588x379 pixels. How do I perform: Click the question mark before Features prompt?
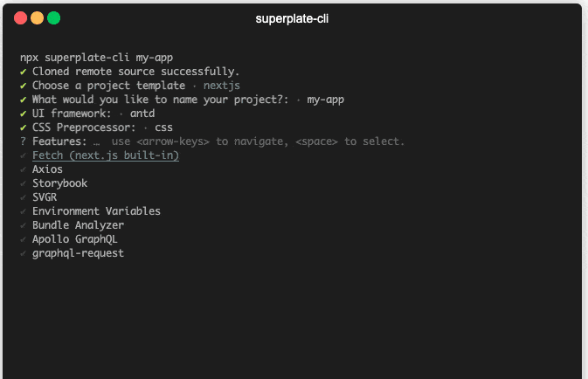coord(24,141)
